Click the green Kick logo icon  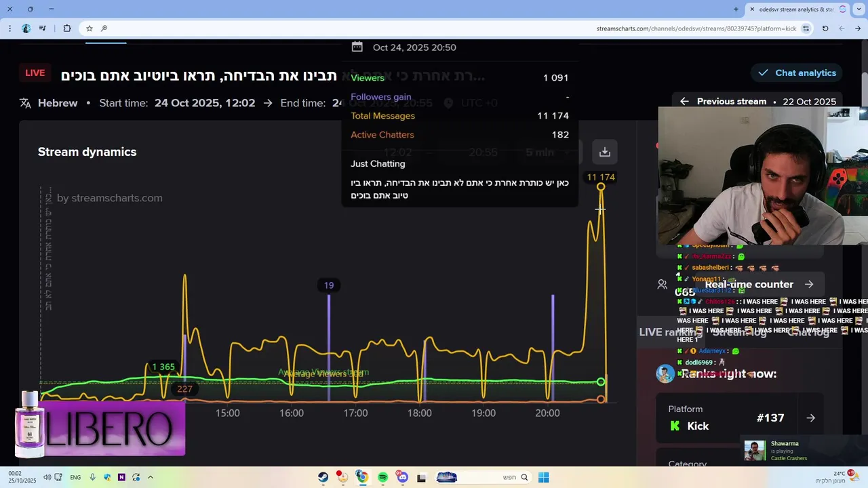coord(675,426)
